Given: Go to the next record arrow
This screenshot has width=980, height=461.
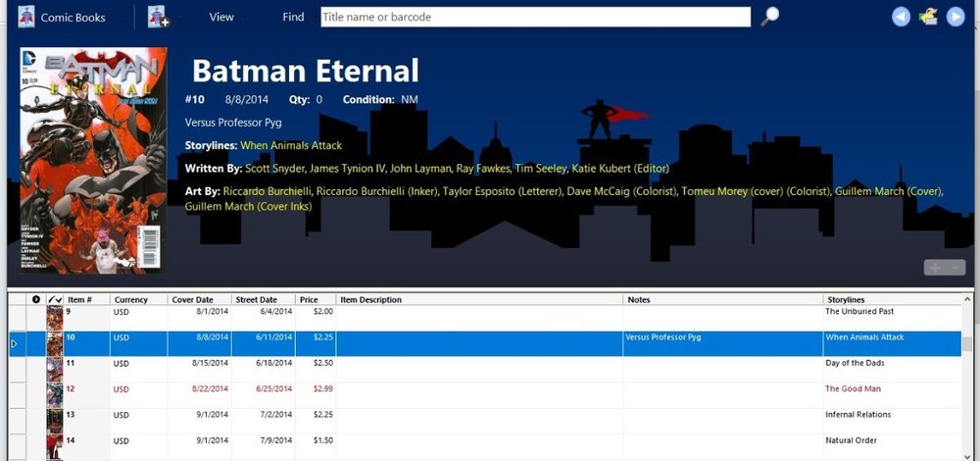Looking at the screenshot, I should pos(955,17).
